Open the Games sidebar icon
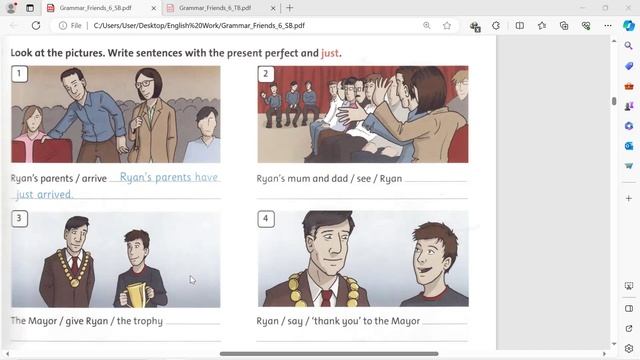Viewport: 640px width, 360px height. (x=629, y=106)
